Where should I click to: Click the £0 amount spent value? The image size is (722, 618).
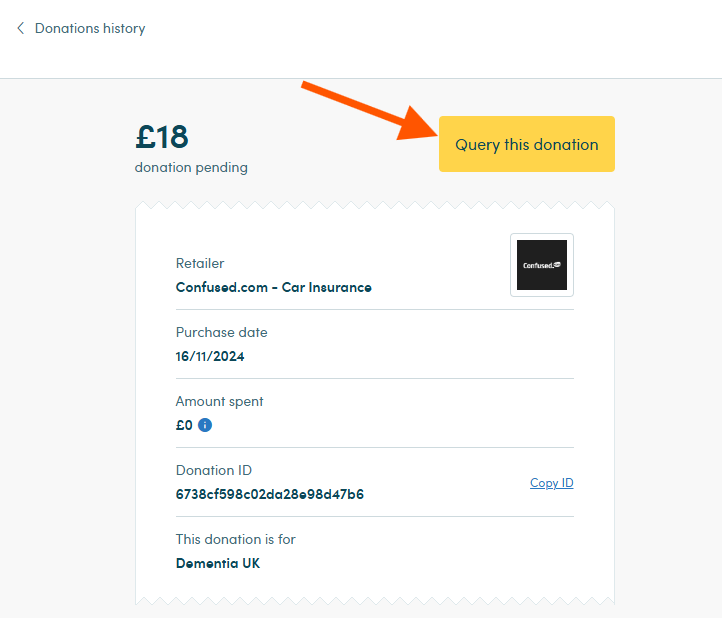pos(184,425)
